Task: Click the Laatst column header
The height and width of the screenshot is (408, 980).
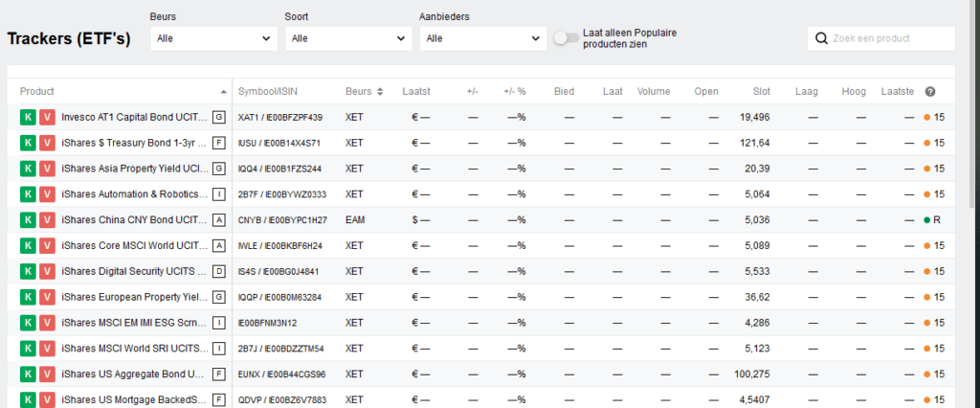Action: coord(416,91)
